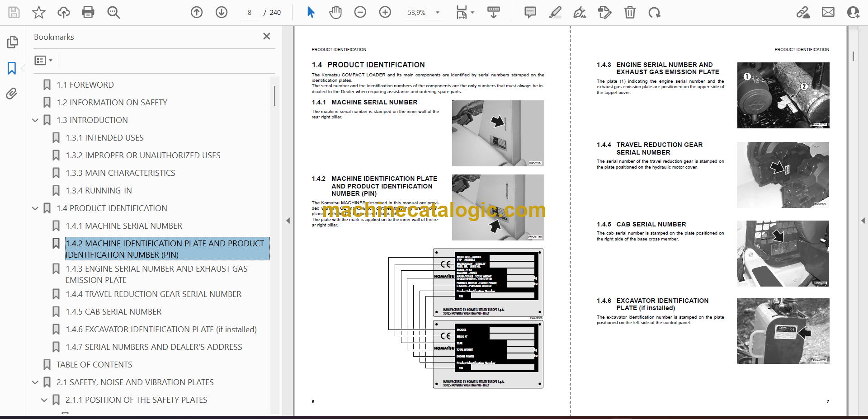868x419 pixels.
Task: Go to 1.4.3 ENGINE SERIAL NUMBER bookmark
Action: (x=156, y=274)
